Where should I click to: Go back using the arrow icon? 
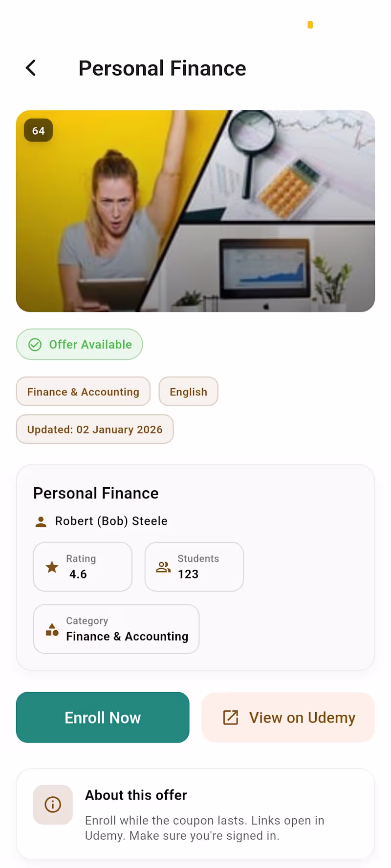coord(31,68)
